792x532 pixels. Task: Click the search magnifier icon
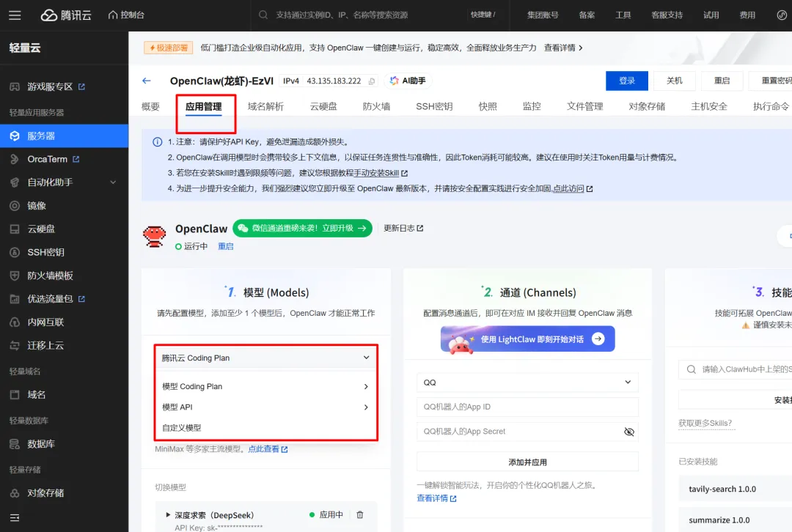(263, 15)
